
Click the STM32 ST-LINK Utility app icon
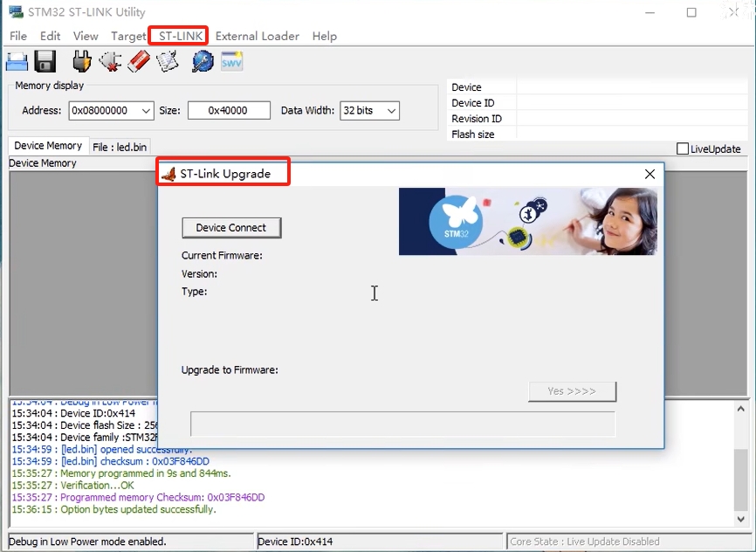pos(17,11)
